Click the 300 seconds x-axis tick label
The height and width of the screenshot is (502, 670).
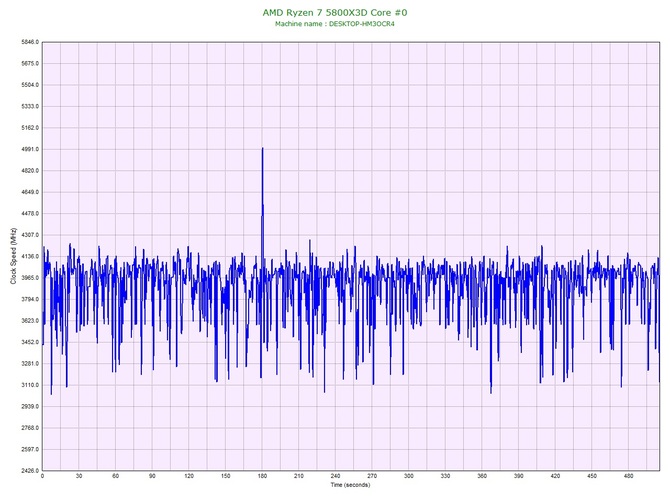409,476
